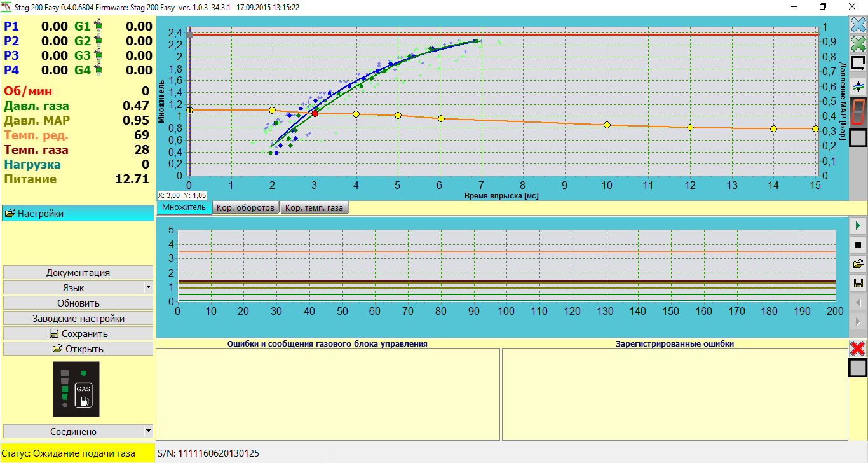Select the red multiplier point at 3 ms
Image resolution: width=868 pixels, height=463 pixels.
coord(315,113)
